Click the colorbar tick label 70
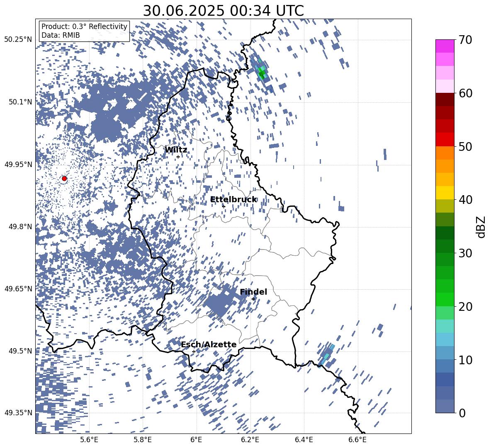The height and width of the screenshot is (448, 491). click(x=466, y=40)
